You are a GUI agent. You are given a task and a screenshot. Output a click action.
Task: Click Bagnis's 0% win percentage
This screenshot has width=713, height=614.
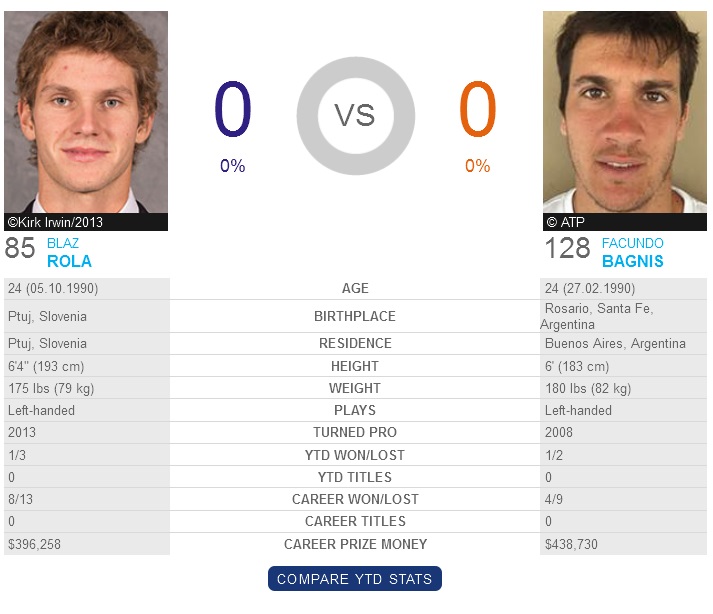477,166
